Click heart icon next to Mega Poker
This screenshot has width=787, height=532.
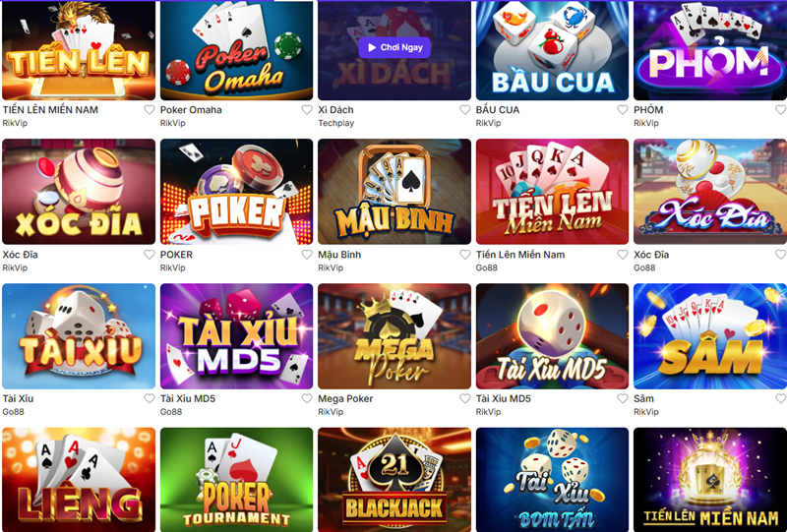point(464,398)
